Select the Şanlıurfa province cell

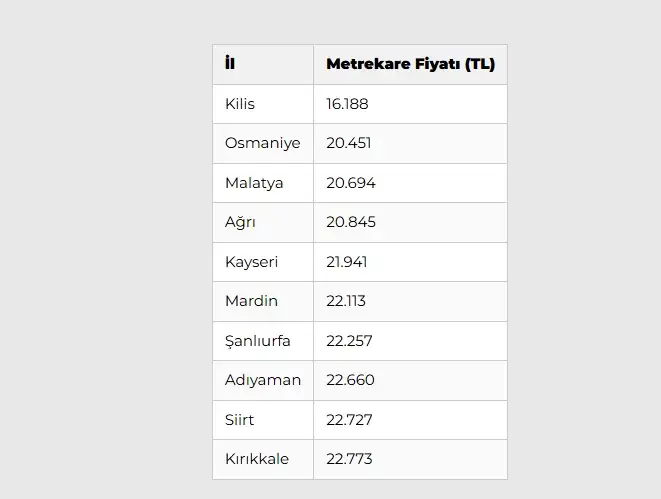257,341
